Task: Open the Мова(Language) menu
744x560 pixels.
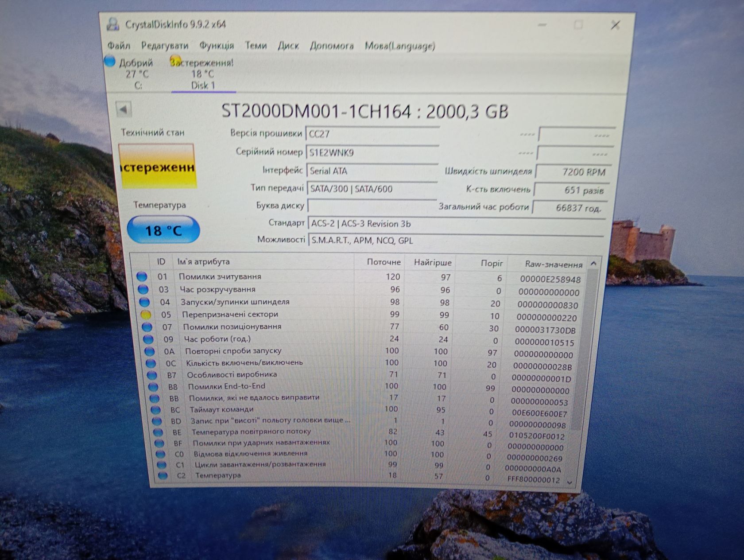Action: (x=400, y=46)
